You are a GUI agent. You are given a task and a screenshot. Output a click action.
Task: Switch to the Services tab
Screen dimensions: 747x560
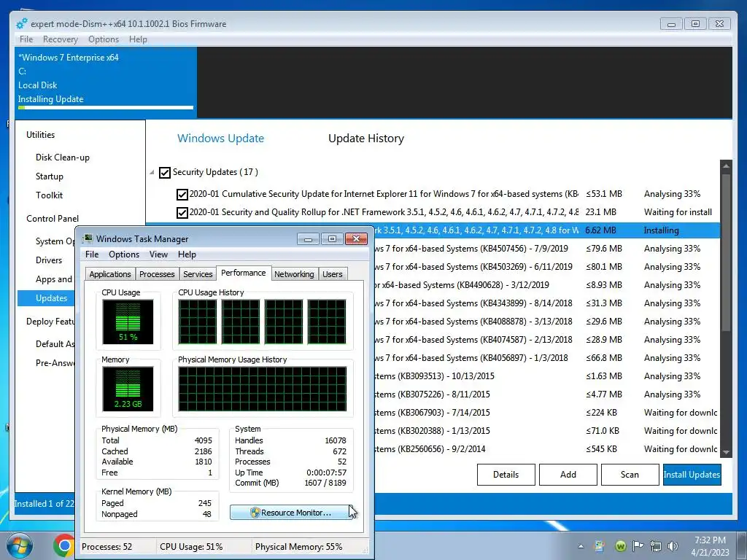pos(198,274)
